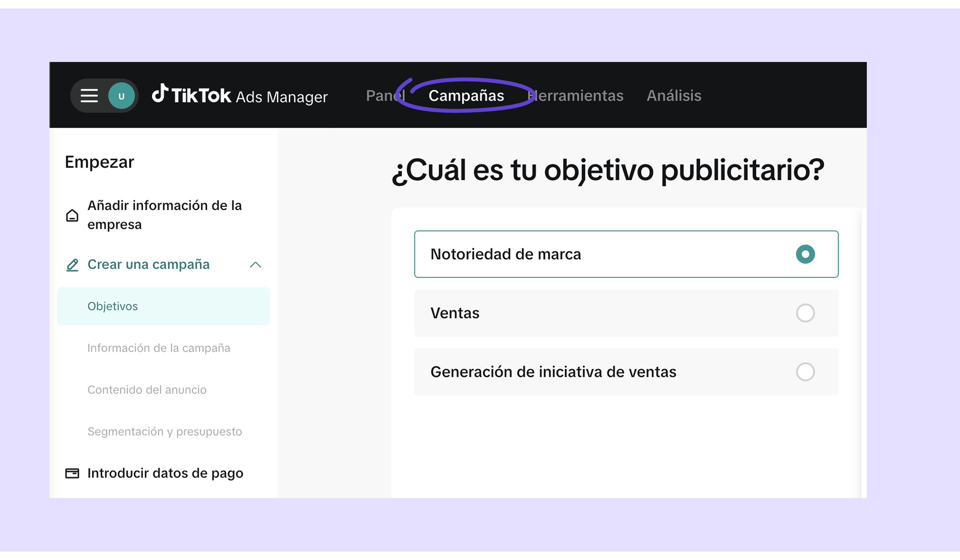Choose Generación de iniciativa de ventas radio
This screenshot has height=560, width=960.
[805, 372]
